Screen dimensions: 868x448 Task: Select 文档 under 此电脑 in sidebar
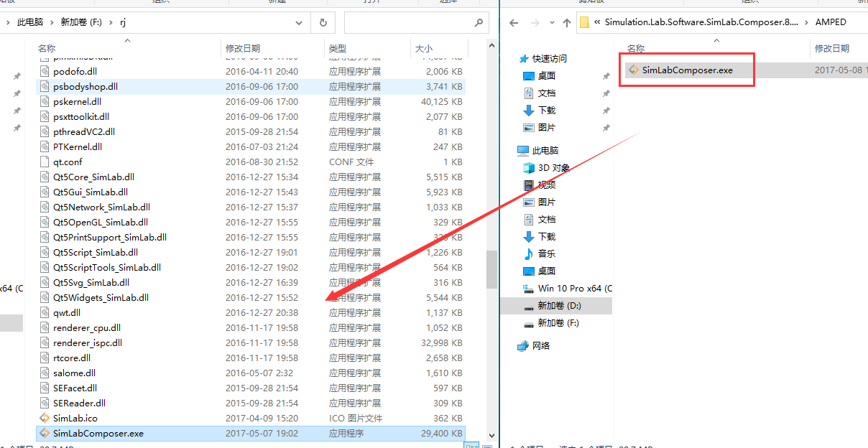pyautogui.click(x=547, y=219)
